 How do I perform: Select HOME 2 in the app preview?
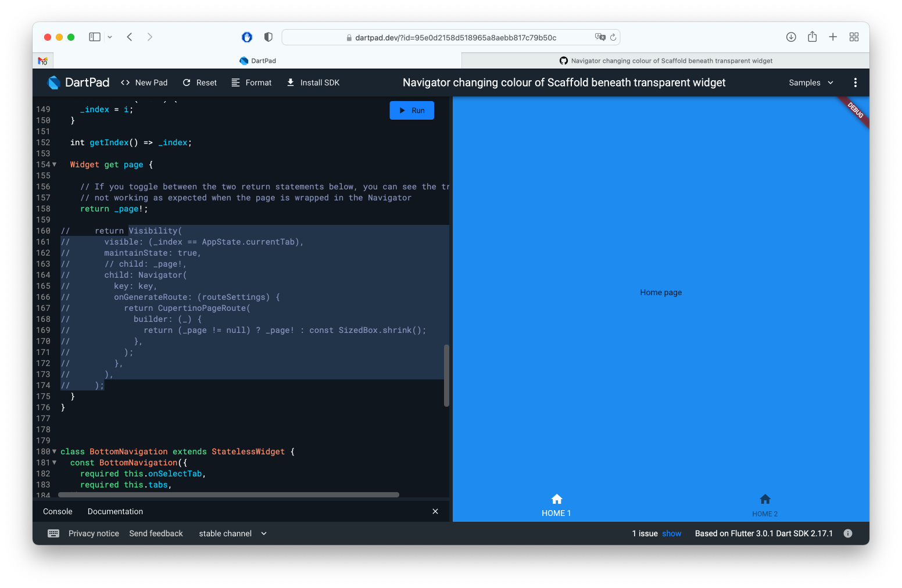point(765,504)
